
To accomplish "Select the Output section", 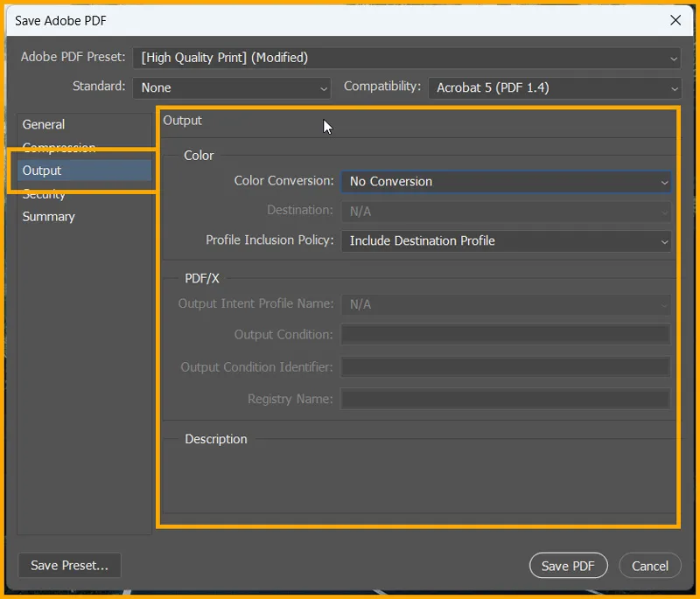I will tap(46, 171).
